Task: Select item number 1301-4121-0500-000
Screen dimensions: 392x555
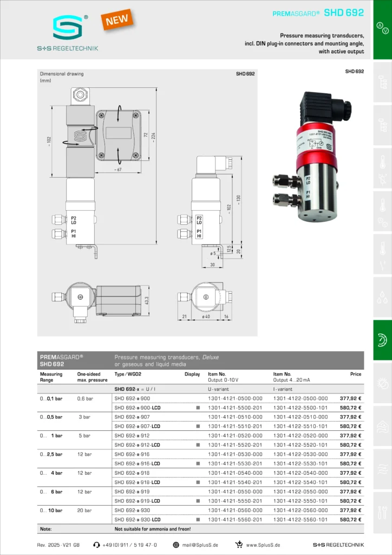Action: coord(235,398)
